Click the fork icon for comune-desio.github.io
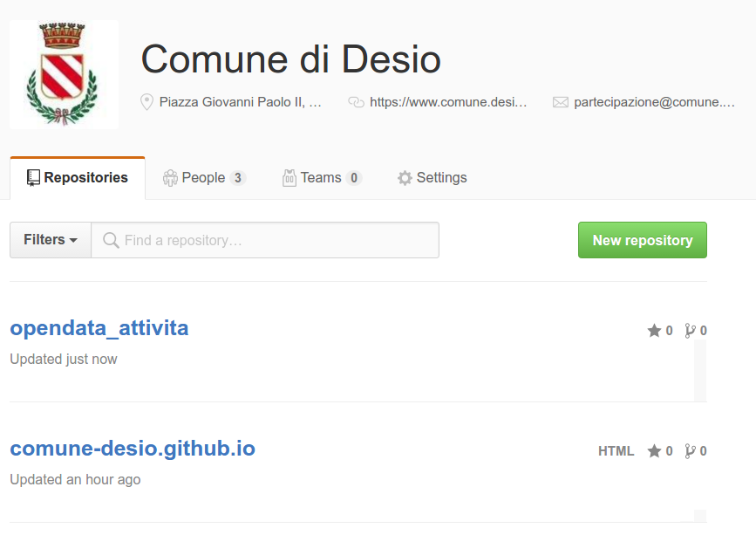The width and height of the screenshot is (756, 535). pyautogui.click(x=690, y=451)
